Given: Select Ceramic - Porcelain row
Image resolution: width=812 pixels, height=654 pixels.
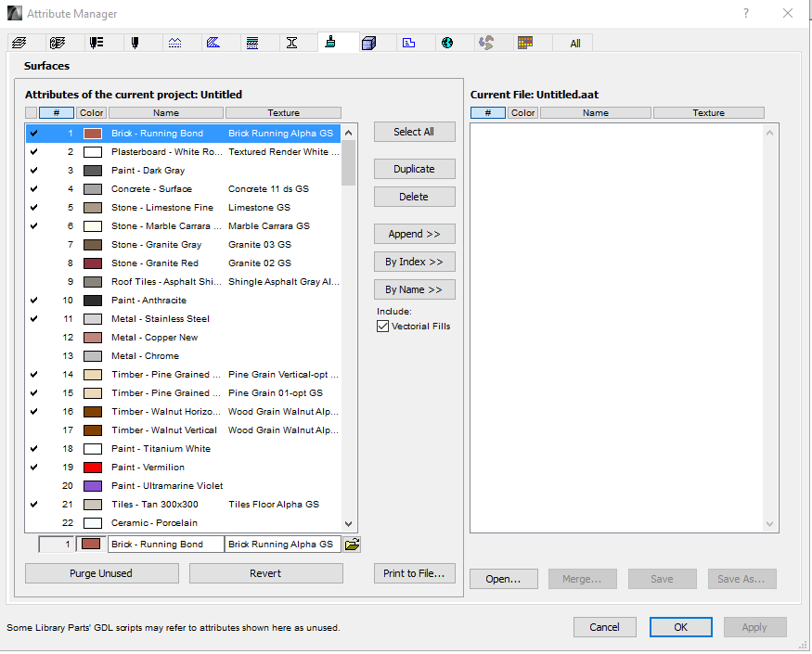Looking at the screenshot, I should tap(184, 523).
